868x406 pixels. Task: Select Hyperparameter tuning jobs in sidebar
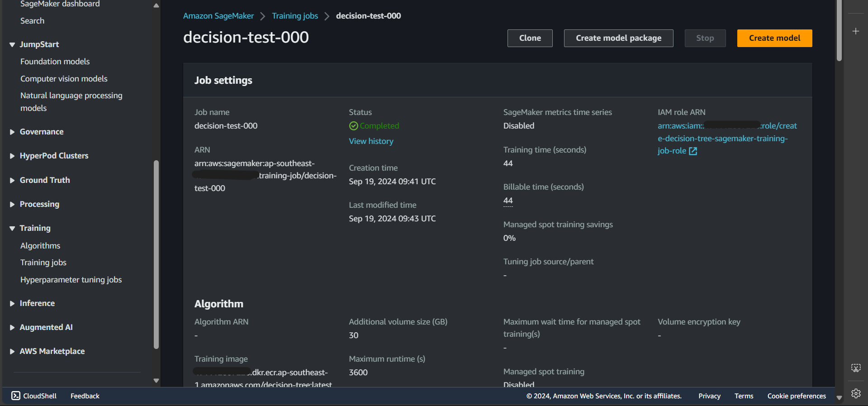tap(71, 280)
